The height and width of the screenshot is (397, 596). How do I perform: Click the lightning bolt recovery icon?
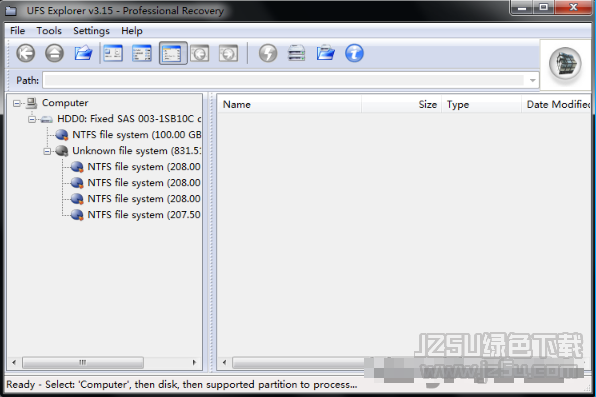click(x=268, y=53)
